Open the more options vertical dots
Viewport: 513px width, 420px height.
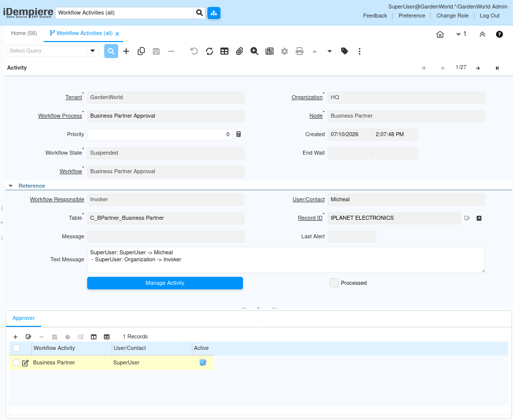tap(360, 52)
